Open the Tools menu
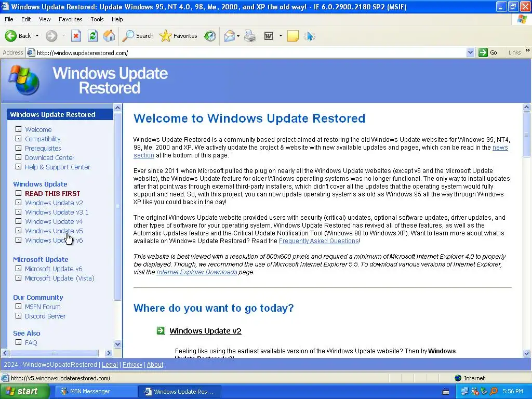The width and height of the screenshot is (532, 399). click(97, 19)
